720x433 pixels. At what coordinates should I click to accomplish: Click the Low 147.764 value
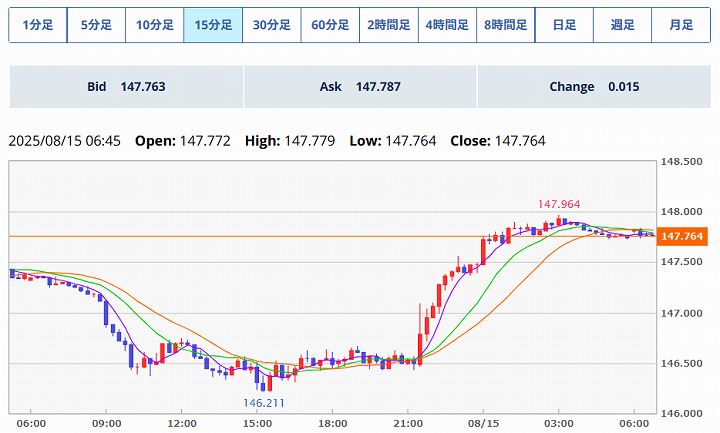coord(393,141)
